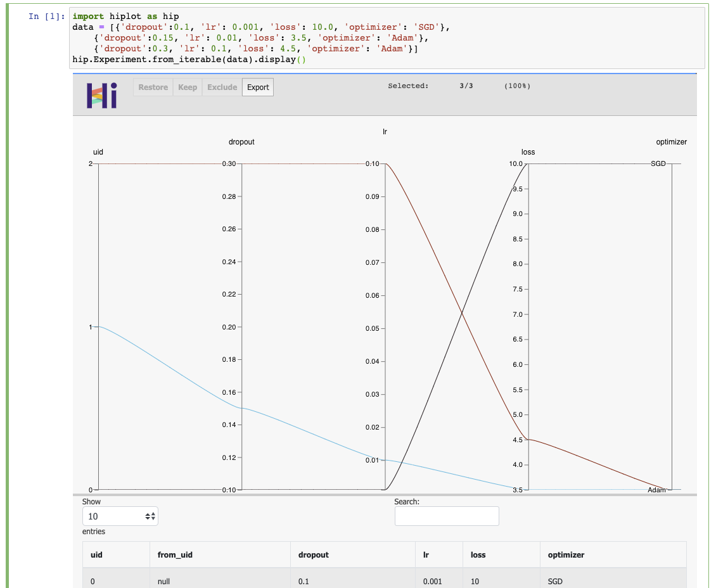The height and width of the screenshot is (588, 716).
Task: Click inside the In [1] code cell
Action: [253, 37]
